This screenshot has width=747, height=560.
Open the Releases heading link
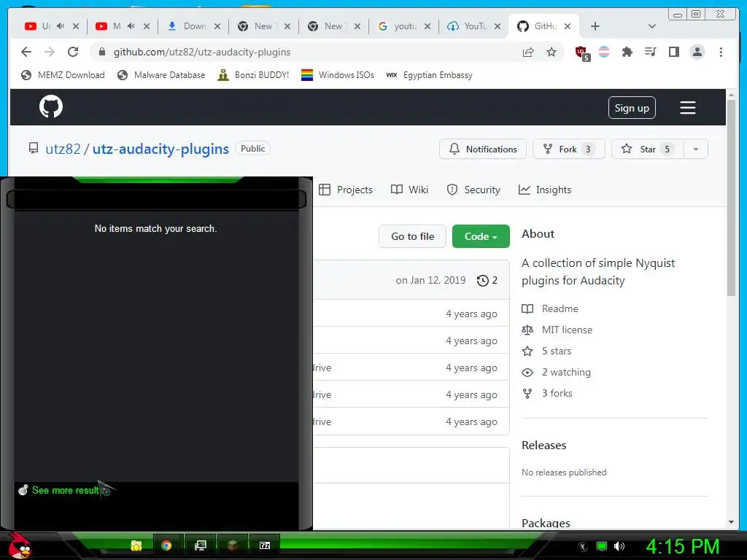click(x=544, y=446)
